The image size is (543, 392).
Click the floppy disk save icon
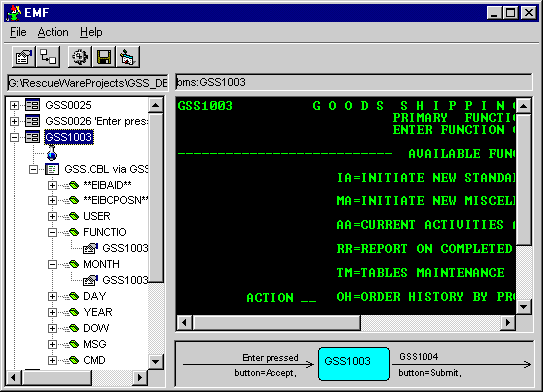coord(104,57)
